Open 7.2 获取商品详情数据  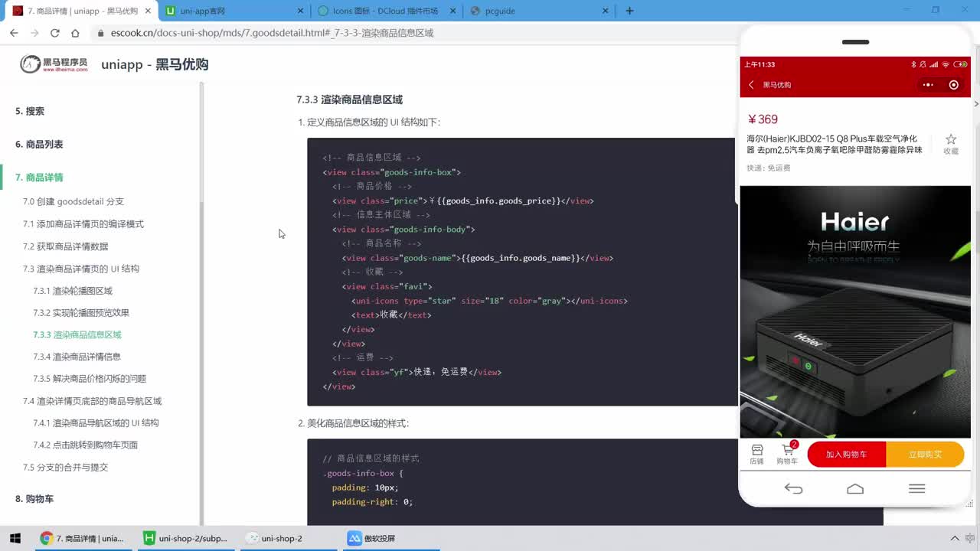[66, 246]
